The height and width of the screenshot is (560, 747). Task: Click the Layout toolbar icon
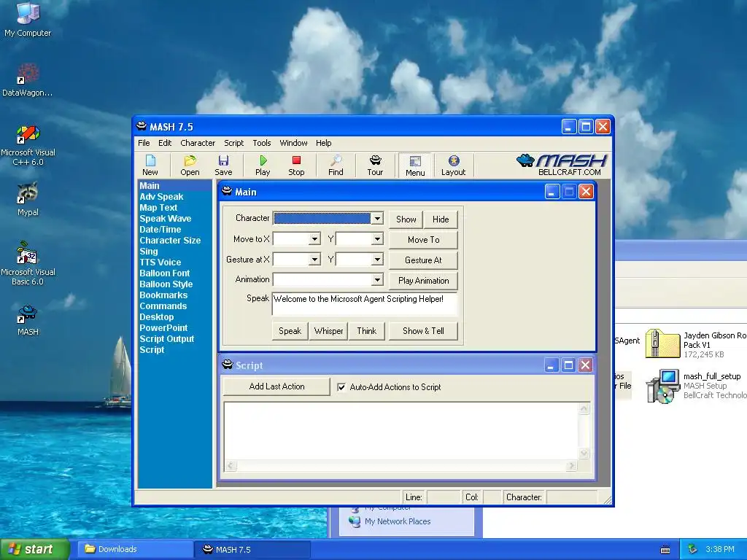point(453,166)
